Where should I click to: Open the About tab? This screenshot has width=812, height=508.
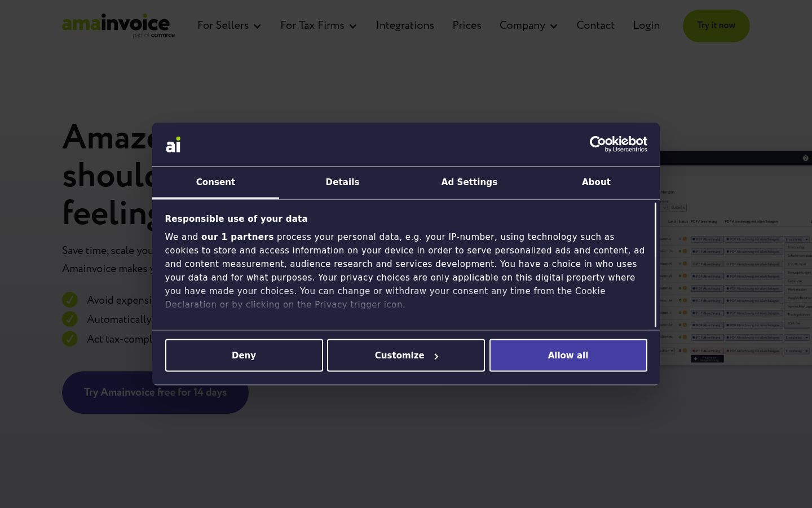pyautogui.click(x=596, y=182)
